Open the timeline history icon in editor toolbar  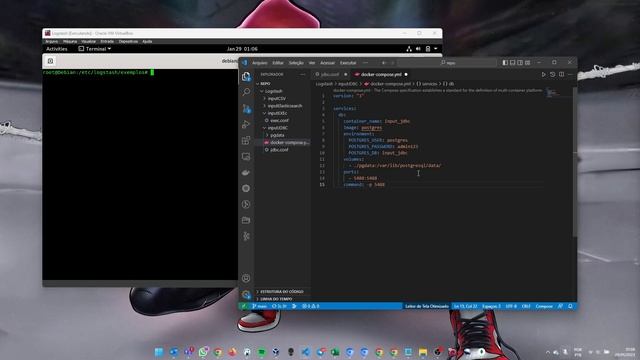[553, 74]
